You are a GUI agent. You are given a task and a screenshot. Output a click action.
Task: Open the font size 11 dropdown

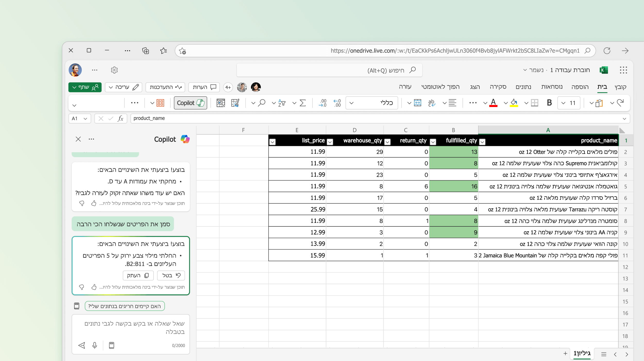point(569,103)
